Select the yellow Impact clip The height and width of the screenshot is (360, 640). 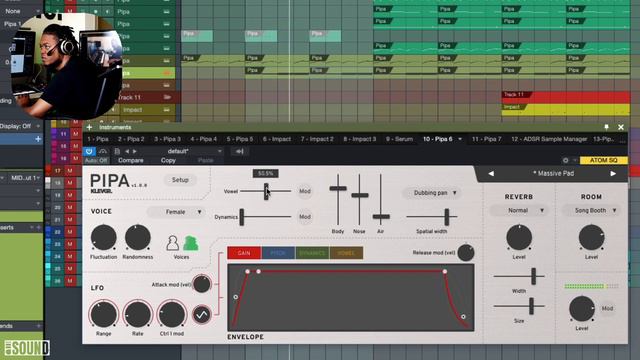tap(565, 109)
